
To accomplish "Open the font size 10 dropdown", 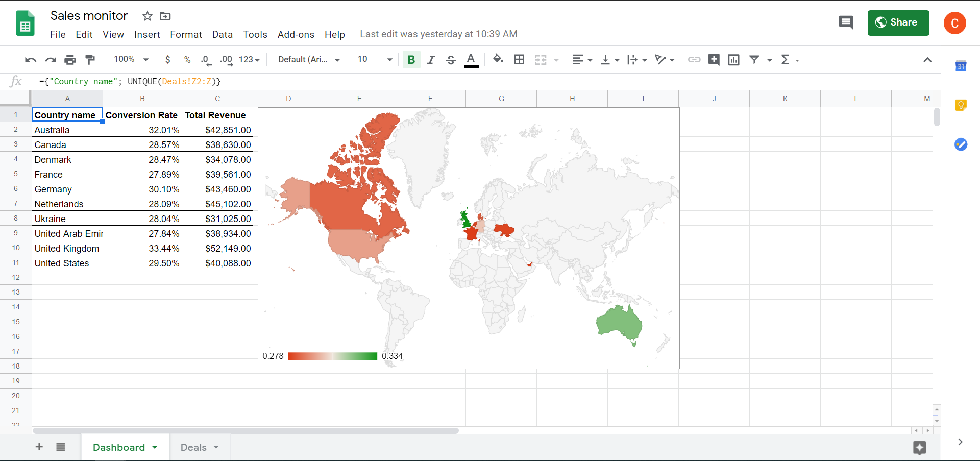I will (375, 60).
